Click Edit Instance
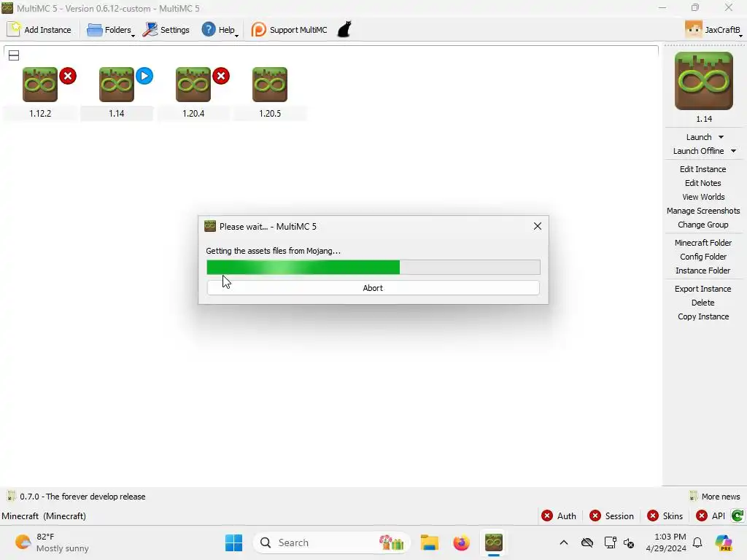Screen dimensions: 747x560 tap(703, 169)
